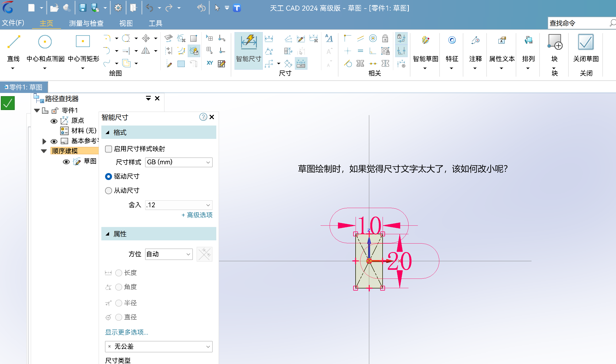Click the XY coordinate icon
Viewport: 616px width, 364px height.
(210, 63)
